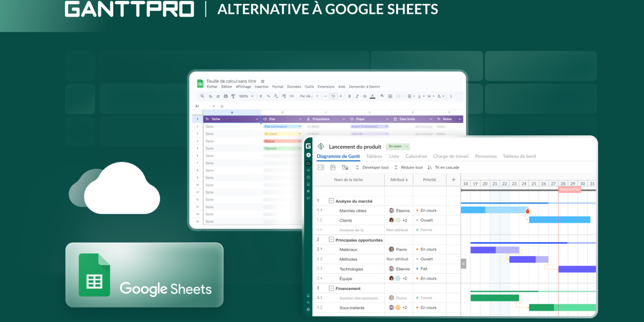This screenshot has height=322, width=644.
Task: Expand the Financement section in the Gantt chart
Action: point(331,288)
